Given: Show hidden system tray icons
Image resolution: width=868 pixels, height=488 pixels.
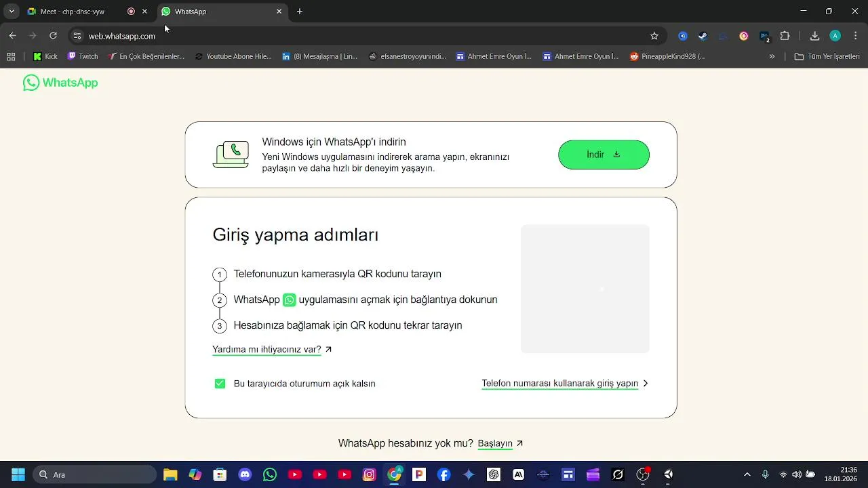Looking at the screenshot, I should [747, 474].
